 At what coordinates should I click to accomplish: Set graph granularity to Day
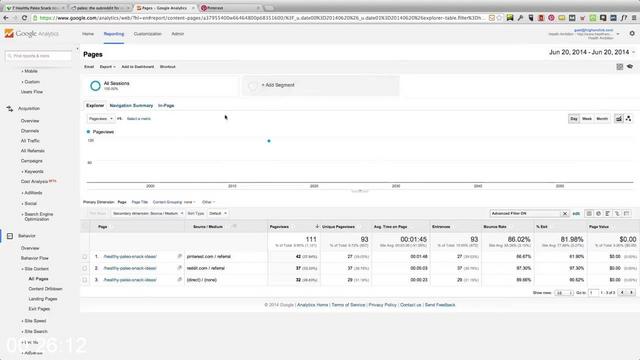tap(573, 119)
